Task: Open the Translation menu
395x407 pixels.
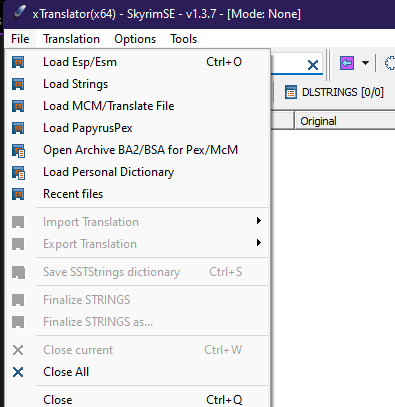Action: click(x=71, y=39)
